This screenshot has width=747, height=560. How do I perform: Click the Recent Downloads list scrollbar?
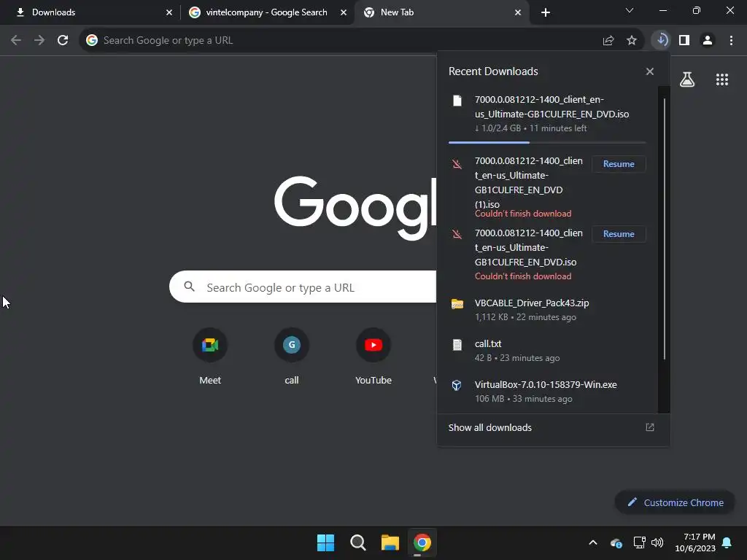[x=664, y=228]
